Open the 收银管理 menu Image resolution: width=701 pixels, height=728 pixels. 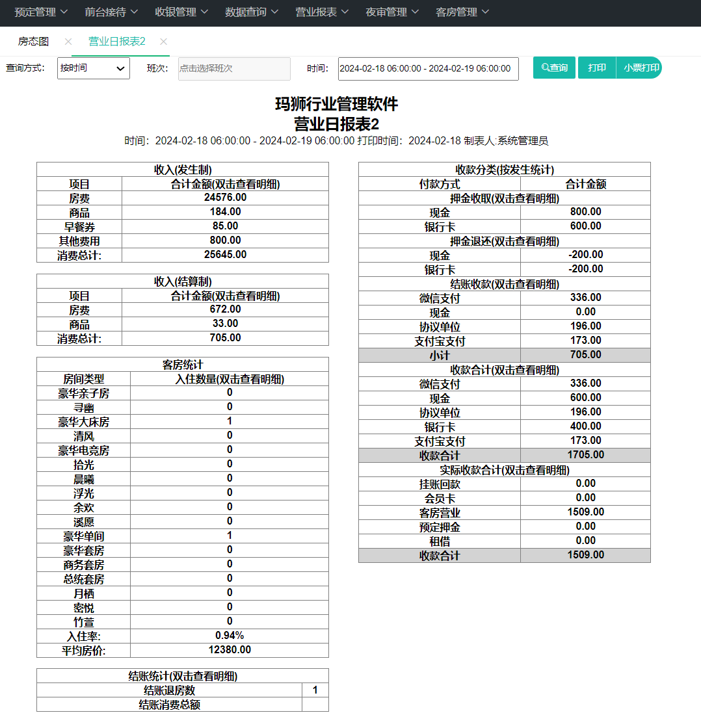(181, 12)
